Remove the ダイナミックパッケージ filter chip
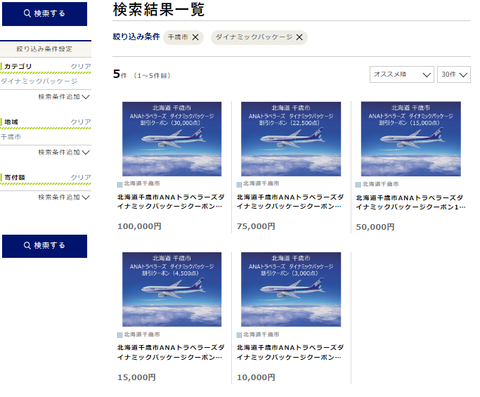480x397 pixels. pyautogui.click(x=300, y=37)
